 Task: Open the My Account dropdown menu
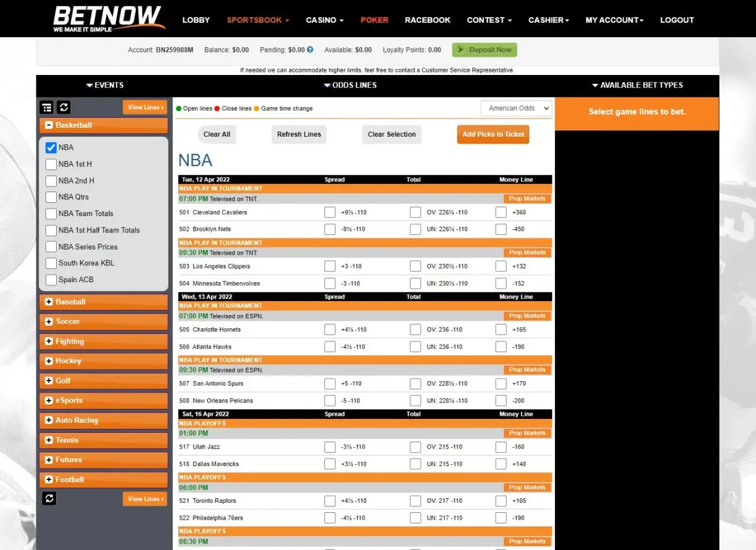click(614, 20)
